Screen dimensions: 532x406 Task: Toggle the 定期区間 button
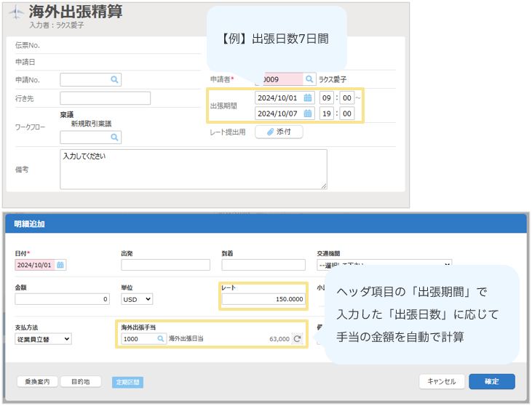click(127, 381)
